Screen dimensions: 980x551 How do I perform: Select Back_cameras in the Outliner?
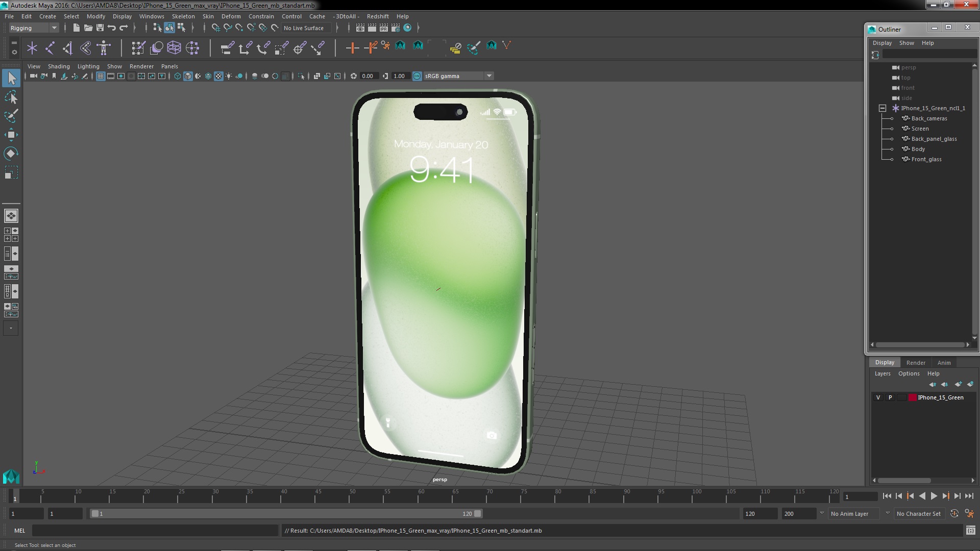point(928,118)
